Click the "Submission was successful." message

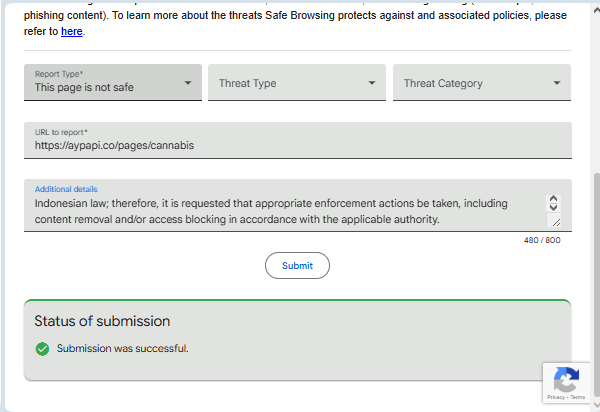click(123, 349)
